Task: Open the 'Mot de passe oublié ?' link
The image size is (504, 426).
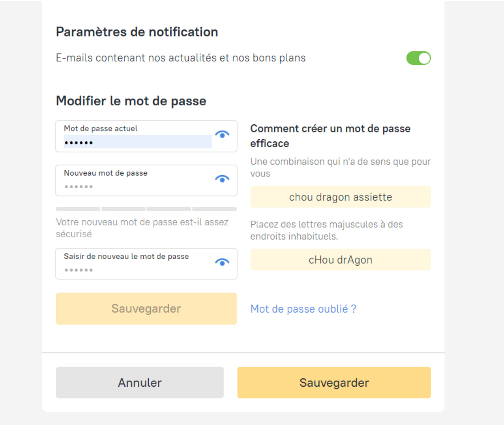Action: [x=303, y=309]
